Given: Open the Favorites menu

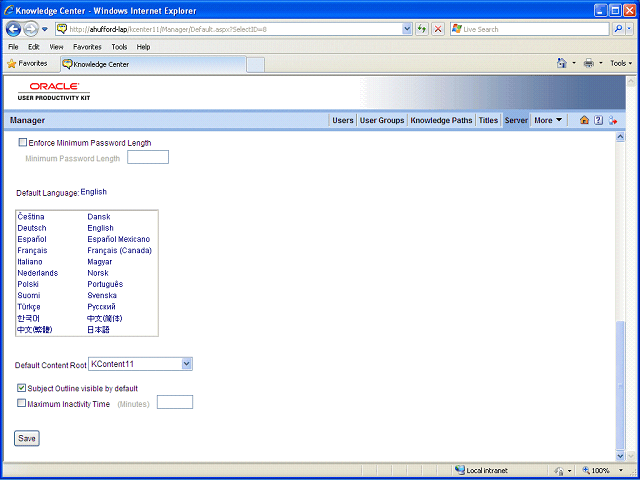Looking at the screenshot, I should coord(87,47).
